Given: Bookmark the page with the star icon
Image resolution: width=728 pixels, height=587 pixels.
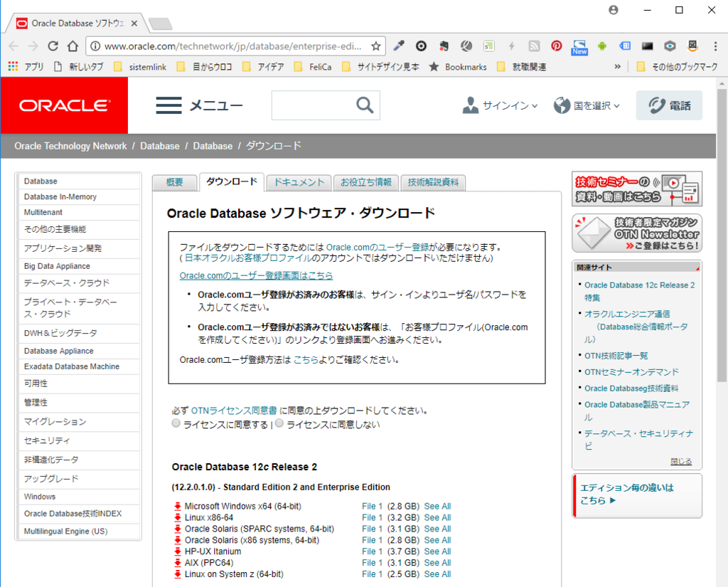Looking at the screenshot, I should coord(375,46).
